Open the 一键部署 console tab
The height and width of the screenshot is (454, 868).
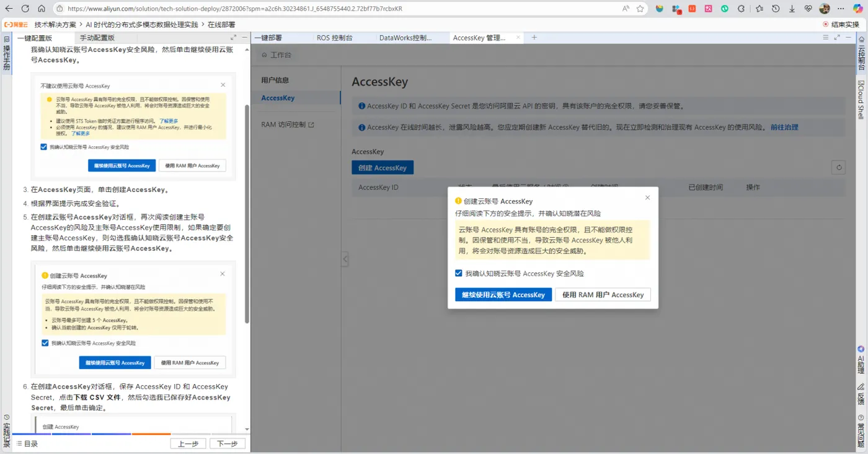[268, 38]
